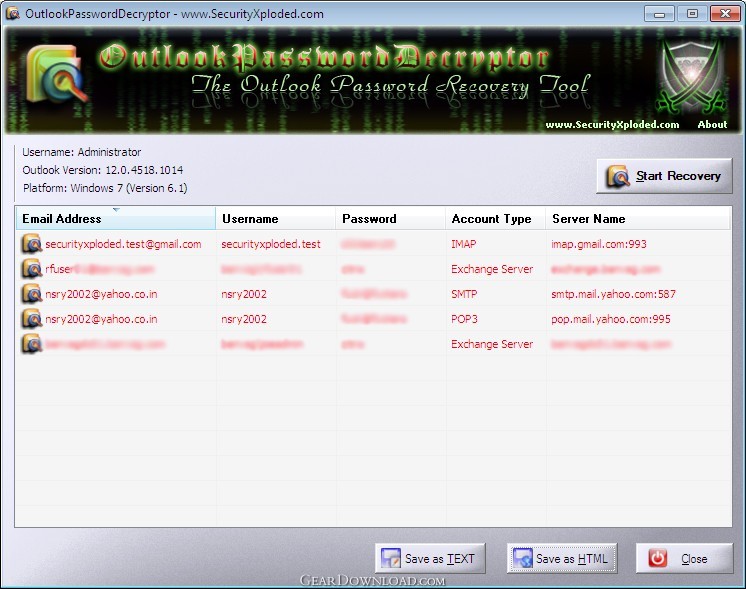Sort by the Account Type column header
746x589 pixels.
(x=496, y=219)
